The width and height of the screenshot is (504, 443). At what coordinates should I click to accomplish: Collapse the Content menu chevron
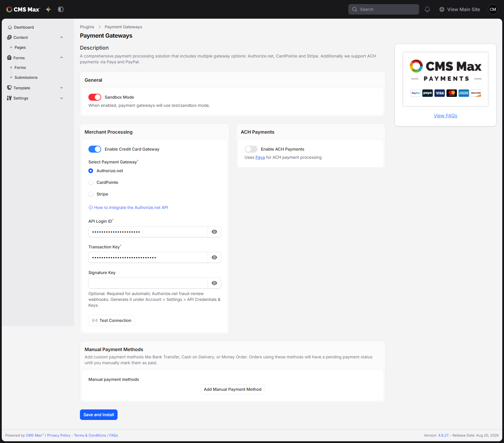[x=62, y=37]
